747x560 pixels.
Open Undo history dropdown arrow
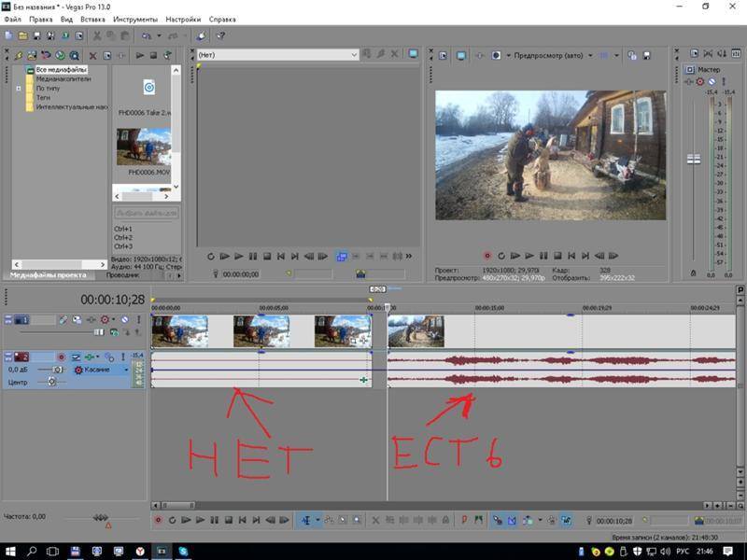159,35
